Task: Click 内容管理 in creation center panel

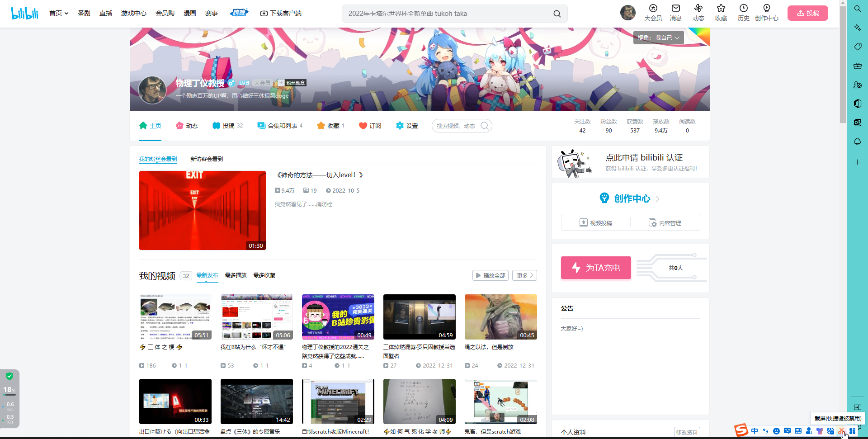Action: pyautogui.click(x=665, y=223)
